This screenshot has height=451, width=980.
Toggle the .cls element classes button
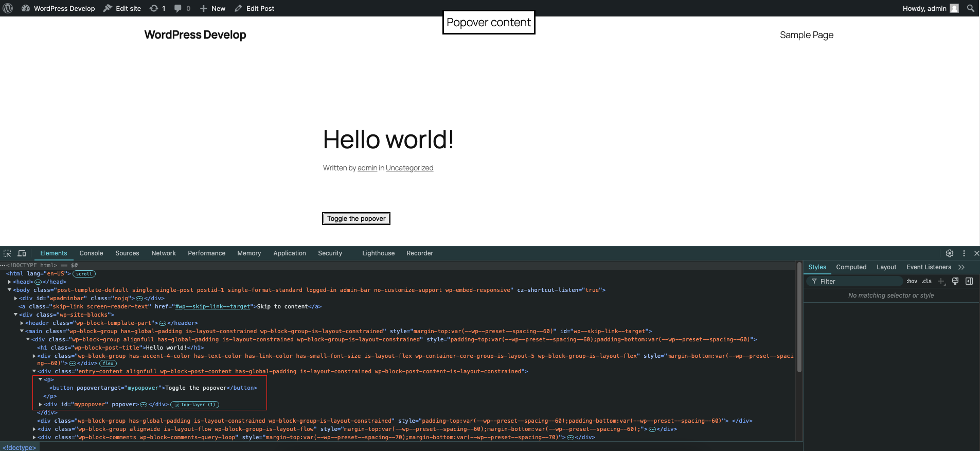click(926, 281)
